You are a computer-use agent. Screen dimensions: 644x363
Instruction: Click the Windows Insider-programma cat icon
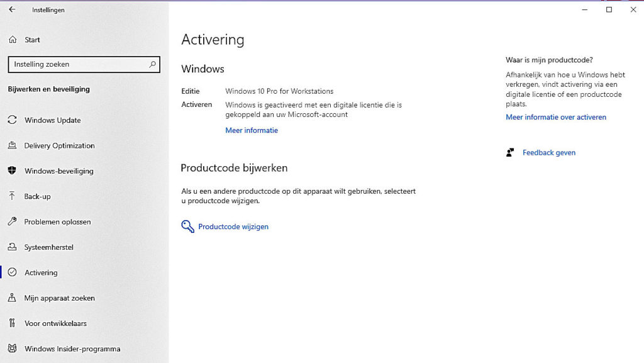13,349
